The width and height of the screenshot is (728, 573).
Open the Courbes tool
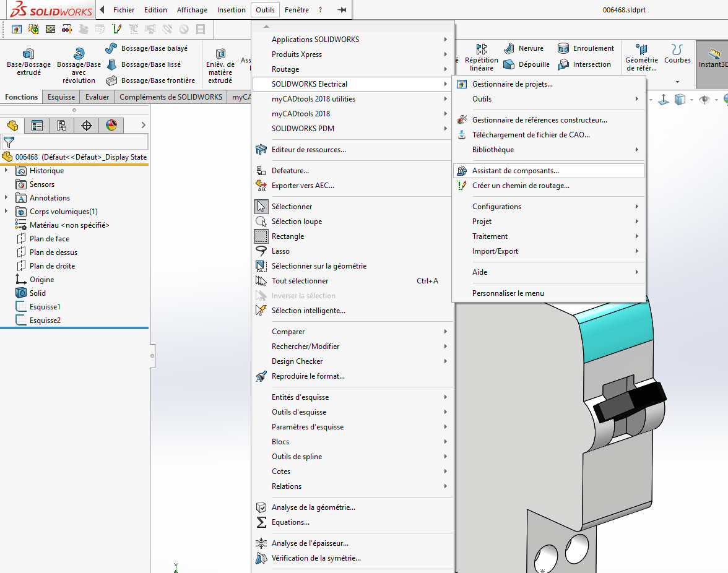(677, 54)
